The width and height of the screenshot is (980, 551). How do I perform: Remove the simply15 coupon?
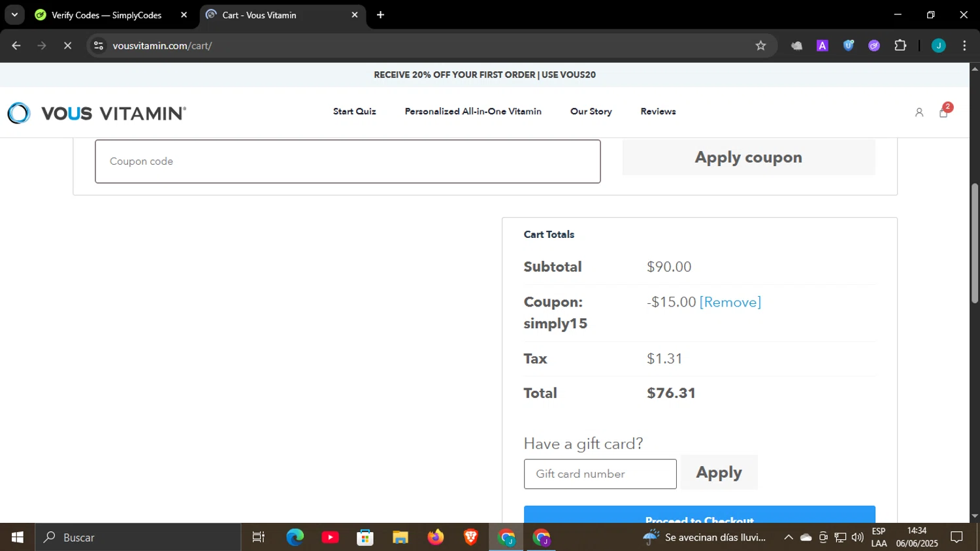pos(730,302)
